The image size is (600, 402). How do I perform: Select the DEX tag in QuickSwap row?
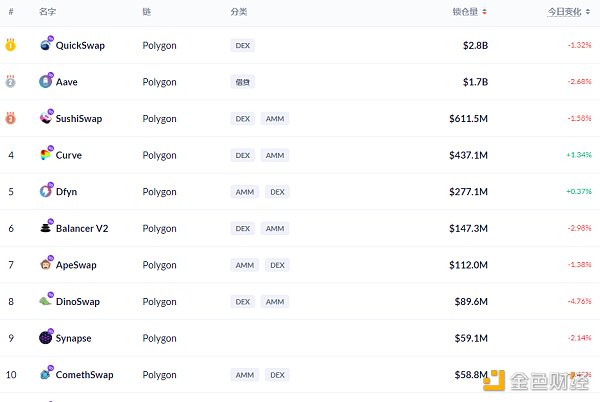[242, 45]
